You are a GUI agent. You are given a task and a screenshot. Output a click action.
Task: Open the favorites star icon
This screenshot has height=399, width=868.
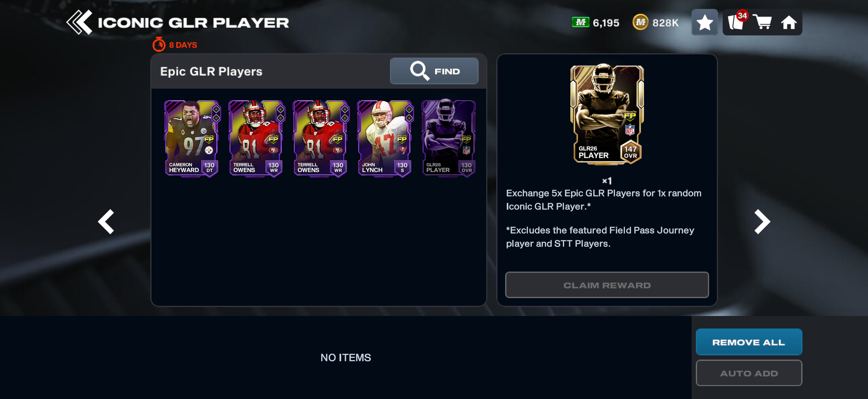(704, 22)
